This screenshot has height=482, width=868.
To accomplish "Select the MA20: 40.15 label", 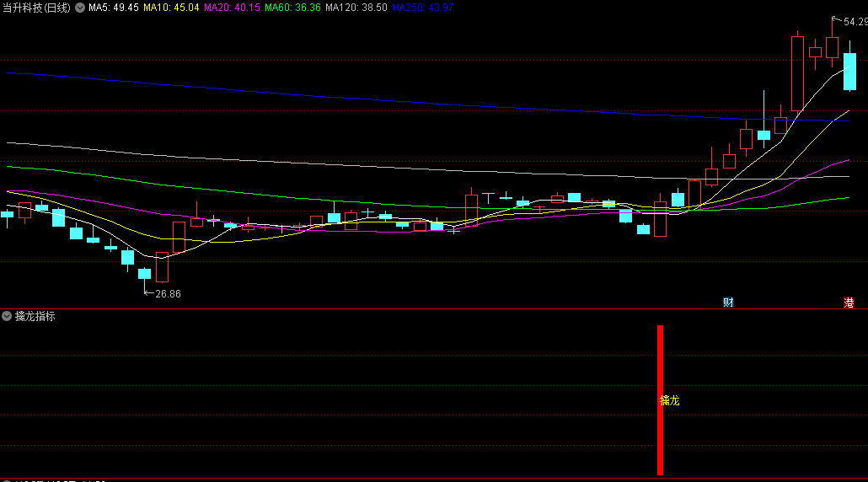I will (232, 8).
